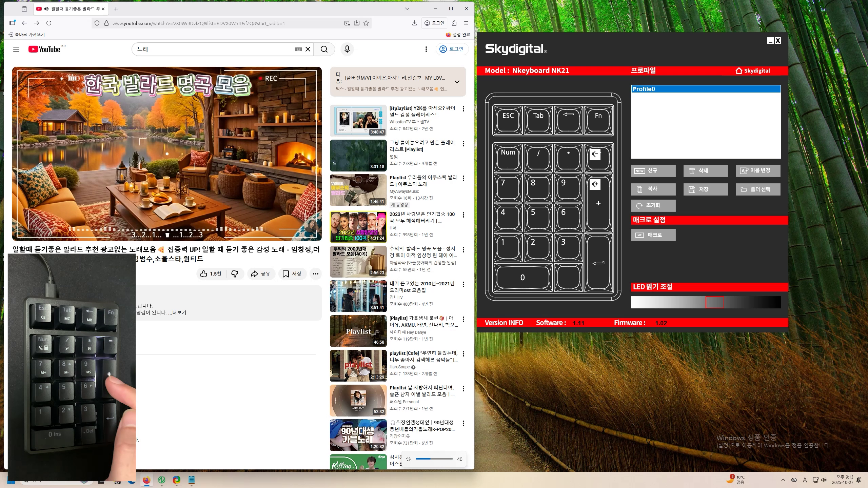Click the 초기화 reset button
The image size is (868, 488).
click(x=653, y=205)
